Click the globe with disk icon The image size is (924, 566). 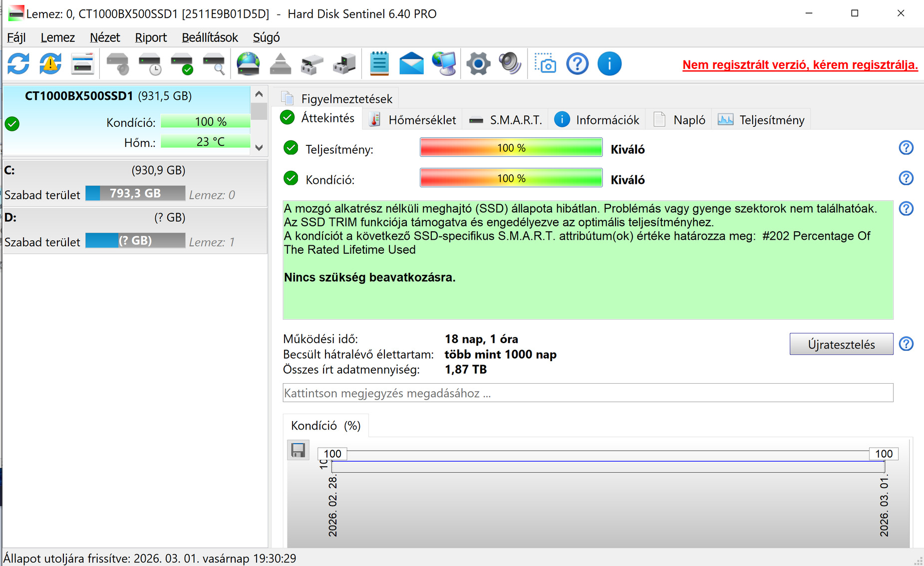tap(248, 64)
